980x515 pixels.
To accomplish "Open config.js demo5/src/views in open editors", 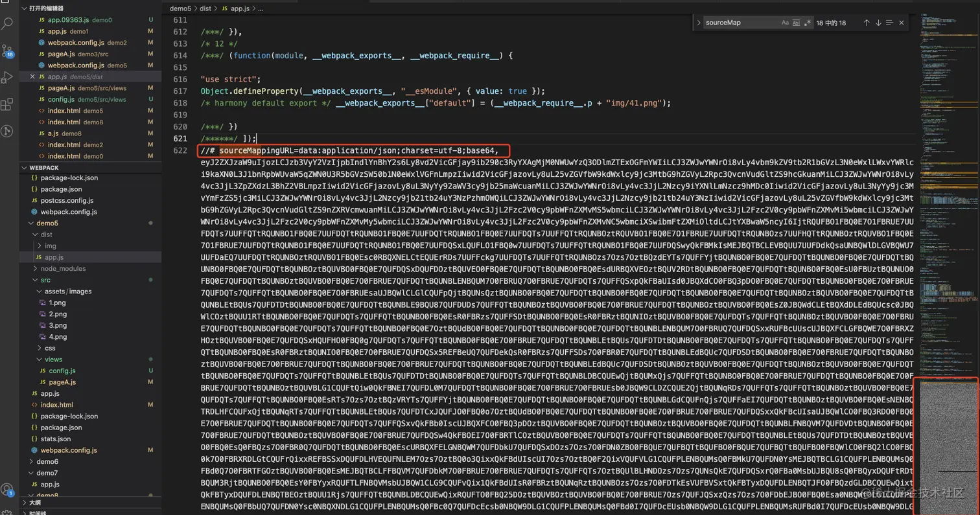I will point(91,99).
